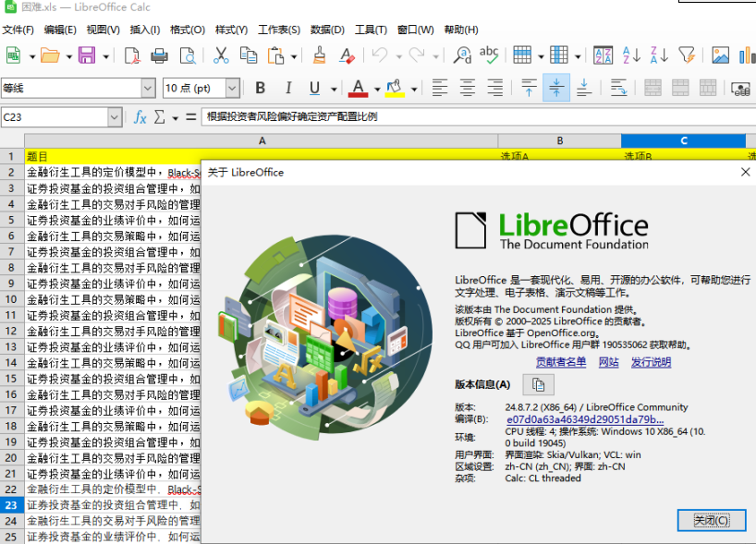
Task: Click the Cut scissors icon
Action: tap(221, 55)
